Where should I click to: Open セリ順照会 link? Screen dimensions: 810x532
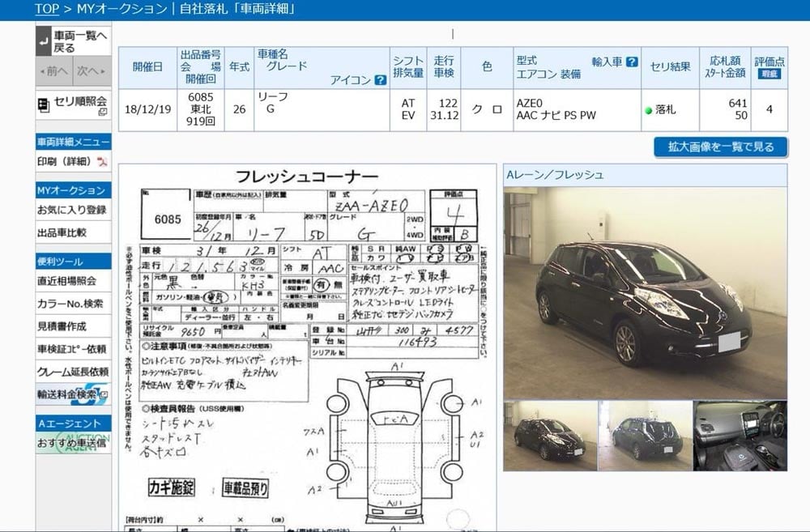[74, 104]
